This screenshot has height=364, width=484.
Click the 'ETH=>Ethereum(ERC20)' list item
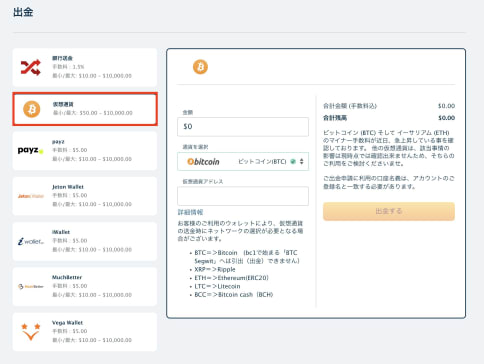(231, 278)
